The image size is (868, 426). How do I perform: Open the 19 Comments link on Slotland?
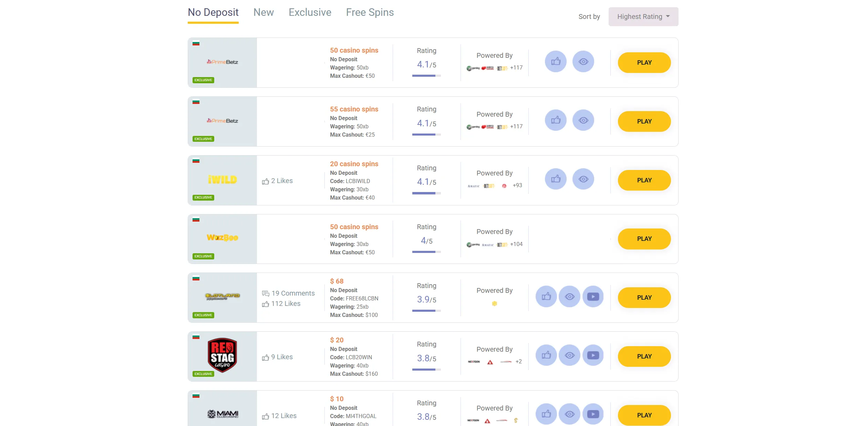(x=288, y=293)
